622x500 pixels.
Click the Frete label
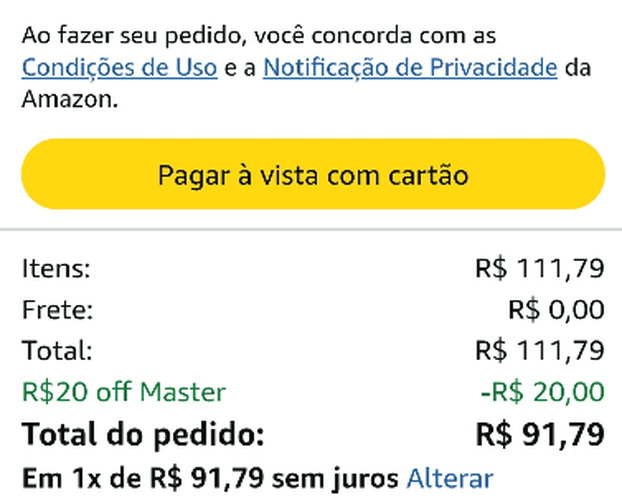57,309
